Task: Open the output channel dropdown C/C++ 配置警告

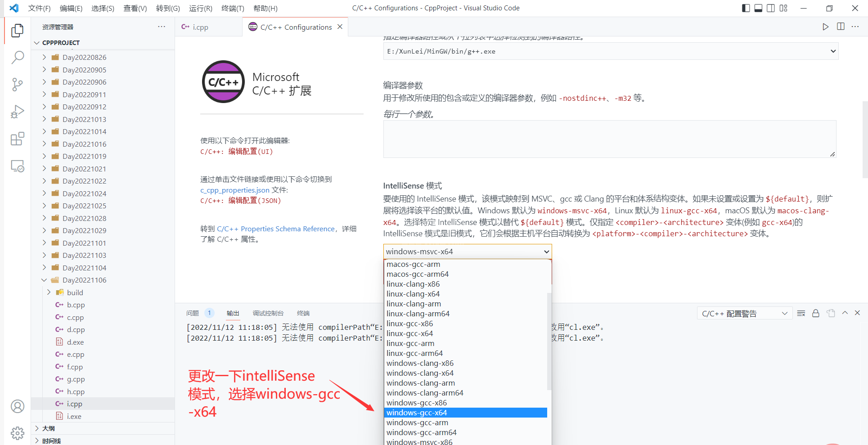Action: click(x=745, y=314)
